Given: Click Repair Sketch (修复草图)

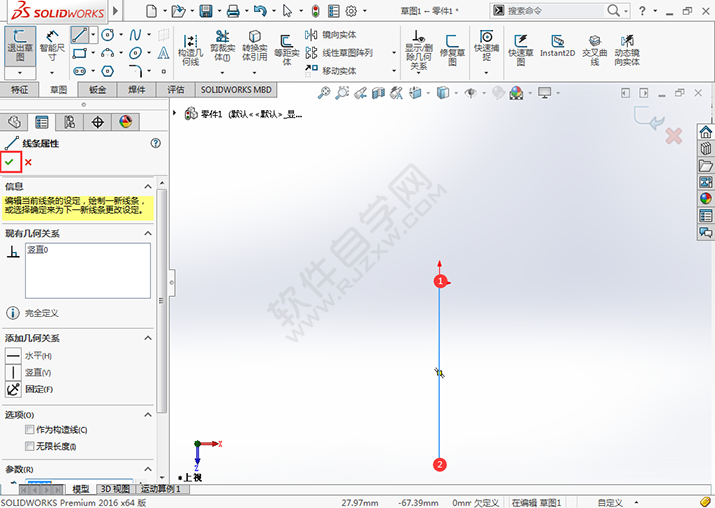Looking at the screenshot, I should (x=452, y=49).
